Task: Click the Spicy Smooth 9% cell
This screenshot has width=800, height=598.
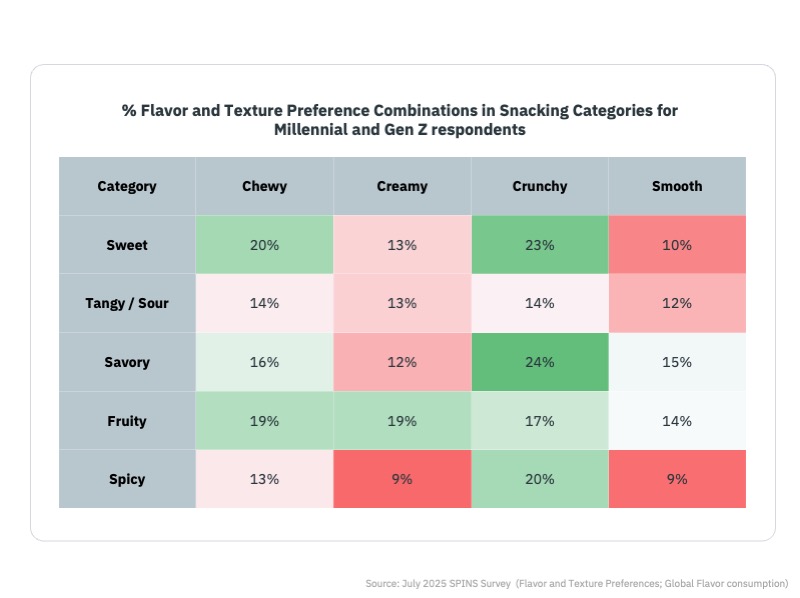Action: point(677,479)
